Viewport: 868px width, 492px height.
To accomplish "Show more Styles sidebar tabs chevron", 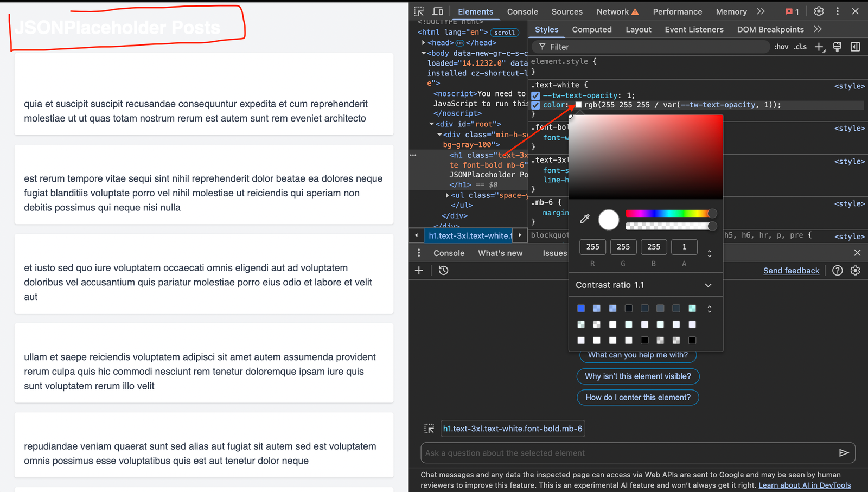I will (x=818, y=29).
